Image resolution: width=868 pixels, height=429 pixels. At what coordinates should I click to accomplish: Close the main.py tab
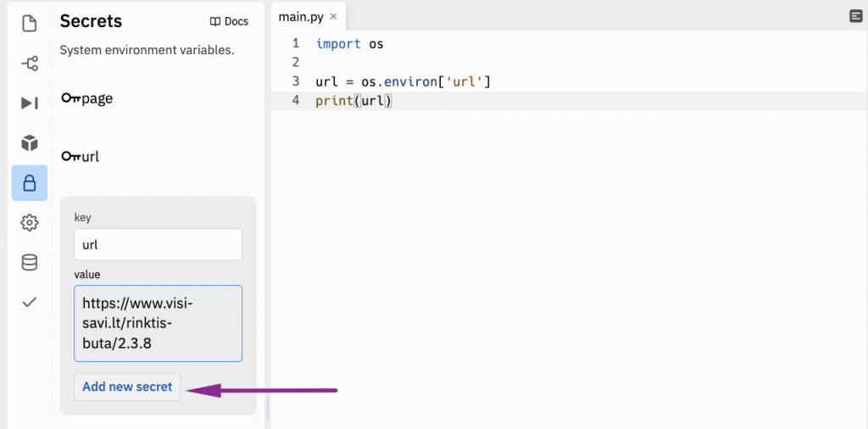click(x=333, y=16)
